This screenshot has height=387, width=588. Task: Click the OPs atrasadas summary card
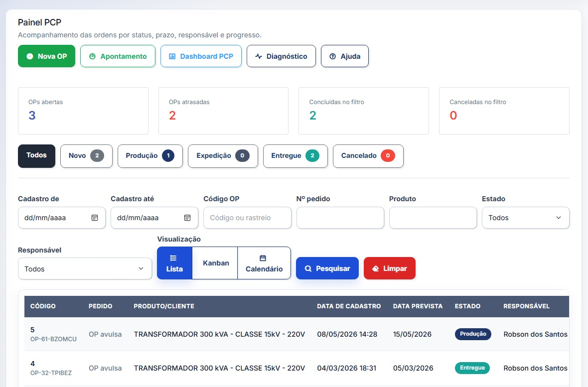[224, 111]
